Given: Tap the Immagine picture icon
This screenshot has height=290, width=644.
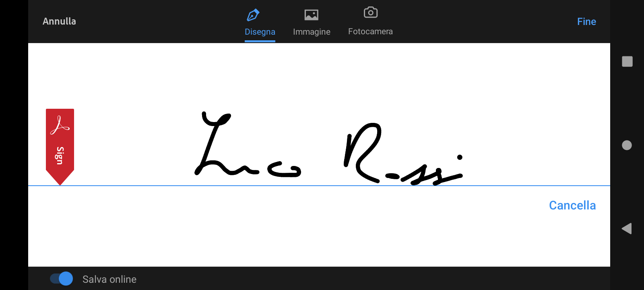Looking at the screenshot, I should (x=311, y=15).
